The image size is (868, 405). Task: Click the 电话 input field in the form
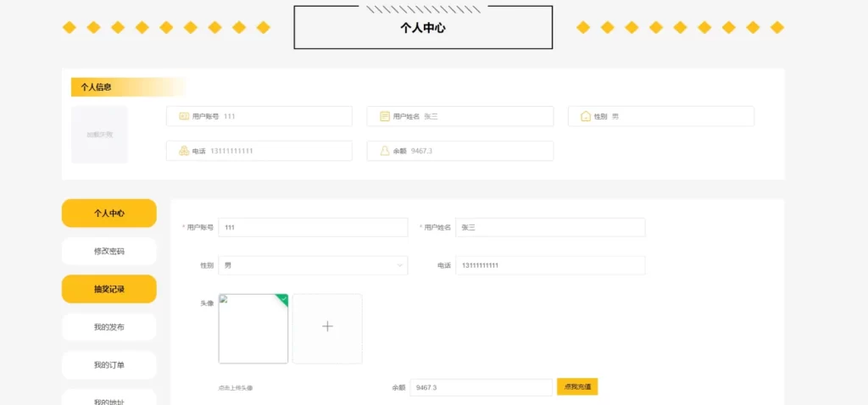tap(550, 265)
